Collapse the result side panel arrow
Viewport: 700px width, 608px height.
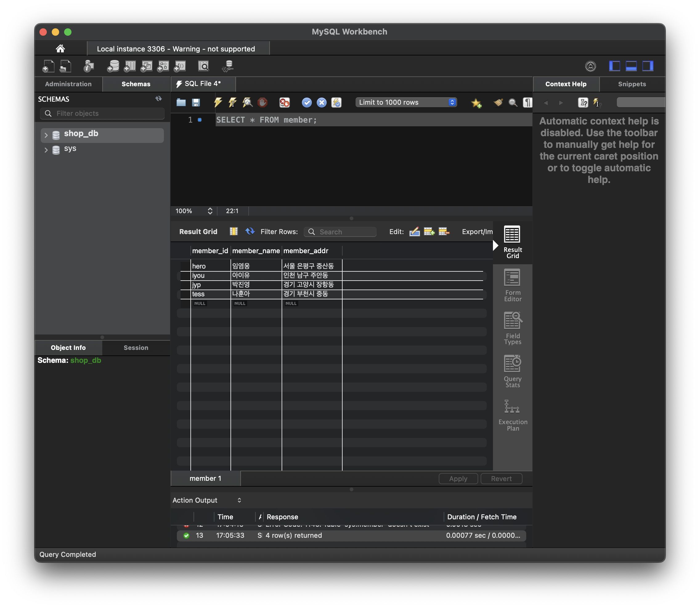[496, 245]
